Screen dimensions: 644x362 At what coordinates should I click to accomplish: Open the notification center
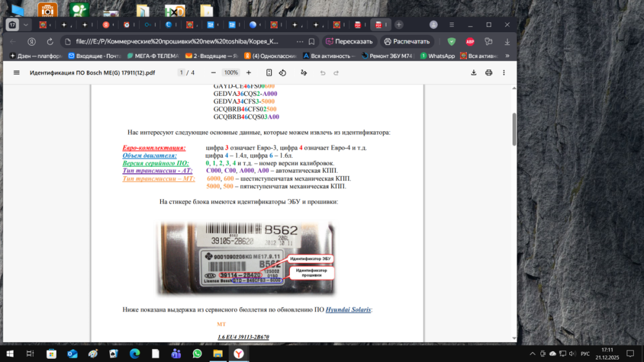[x=630, y=354]
